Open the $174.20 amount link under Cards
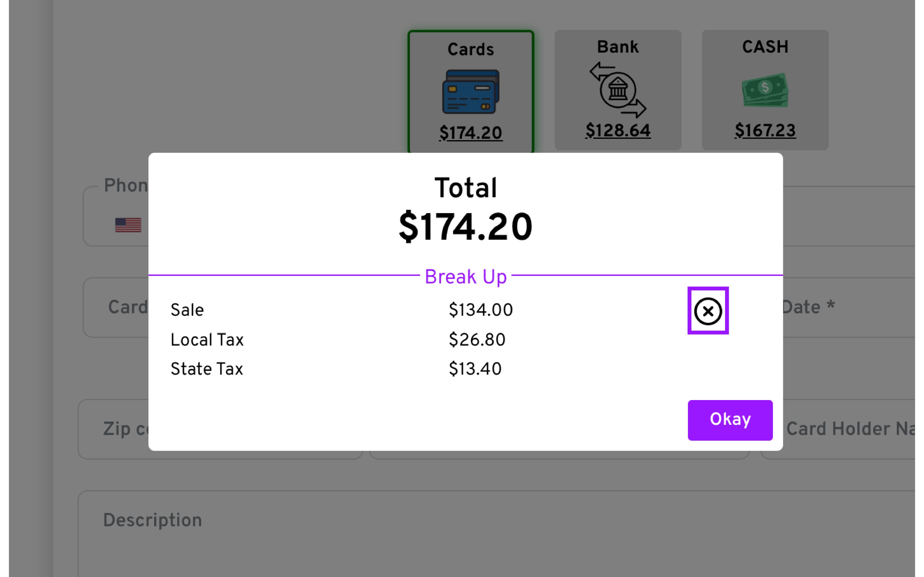Viewport: 924px width, 577px height. click(x=470, y=133)
